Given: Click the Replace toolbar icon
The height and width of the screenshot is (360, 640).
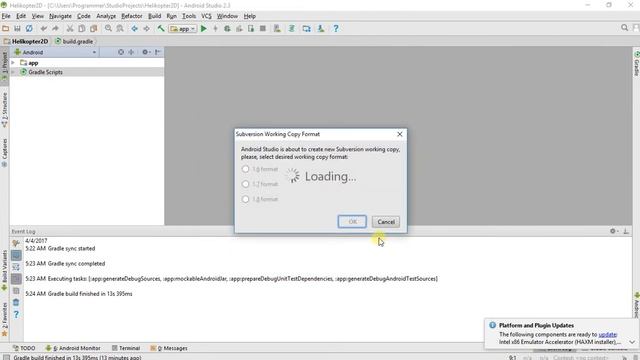Looking at the screenshot, I should (120, 29).
